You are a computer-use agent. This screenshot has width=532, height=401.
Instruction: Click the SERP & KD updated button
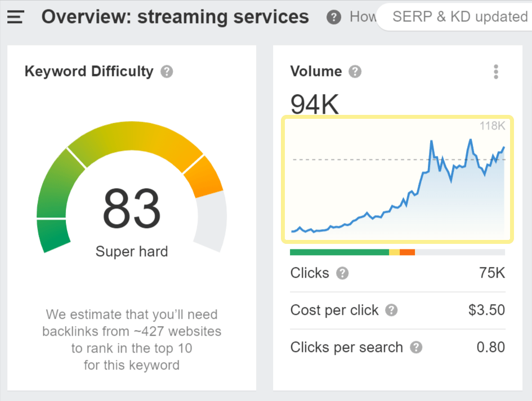click(x=454, y=17)
